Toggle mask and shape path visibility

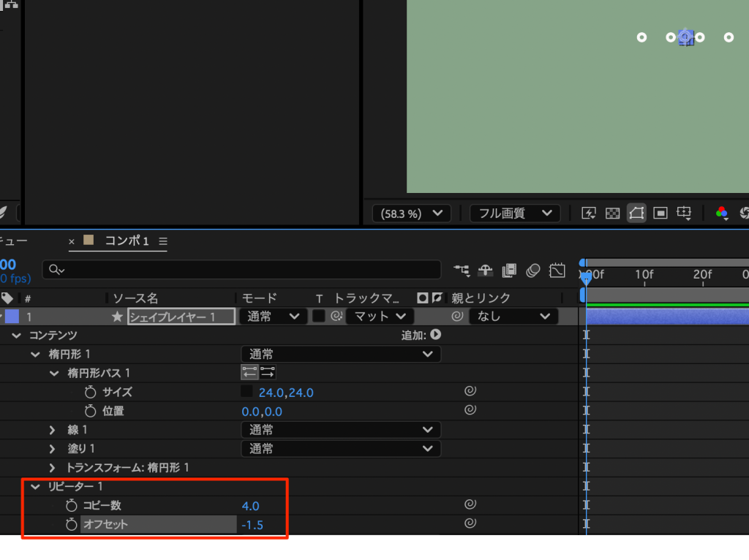[636, 213]
